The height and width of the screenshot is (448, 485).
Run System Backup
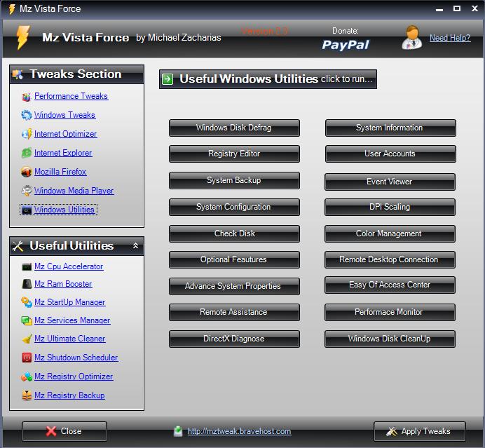[x=234, y=180]
